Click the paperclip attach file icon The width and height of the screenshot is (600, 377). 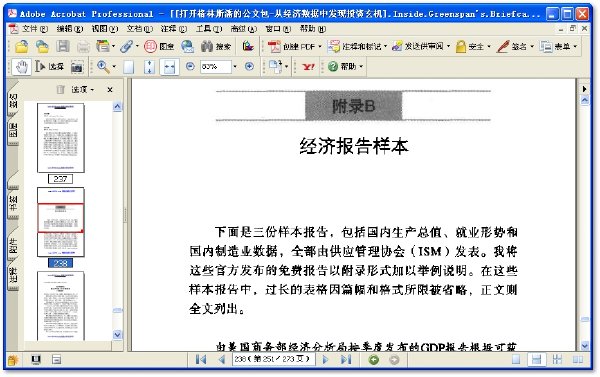coord(126,46)
